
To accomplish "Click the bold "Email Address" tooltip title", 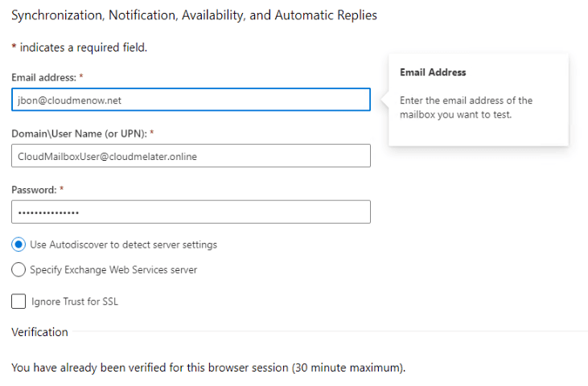I will pyautogui.click(x=433, y=72).
